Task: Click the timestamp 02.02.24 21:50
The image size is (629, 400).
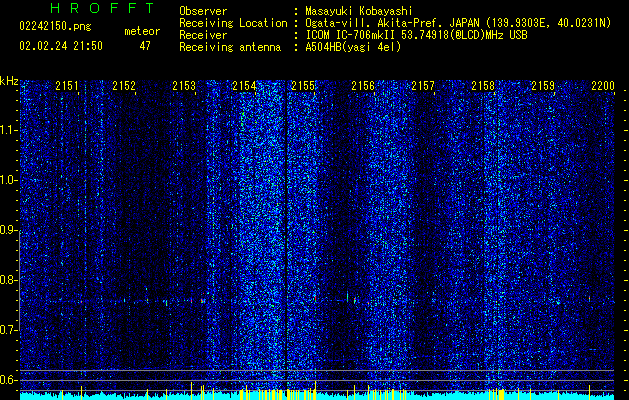Action: point(61,46)
